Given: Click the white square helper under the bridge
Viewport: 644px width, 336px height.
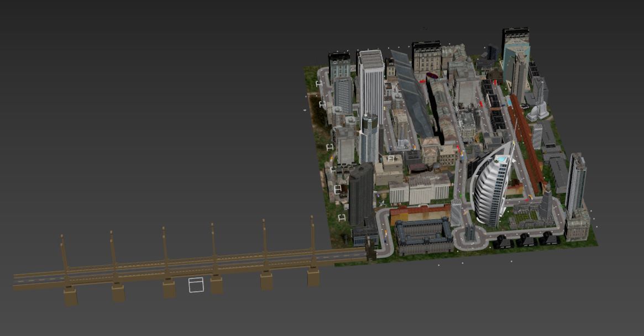Looking at the screenshot, I should [196, 285].
